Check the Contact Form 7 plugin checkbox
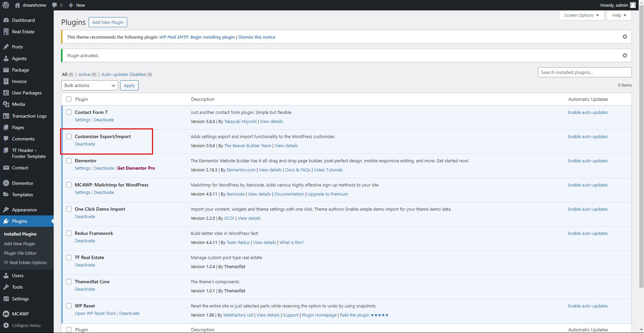 click(69, 112)
